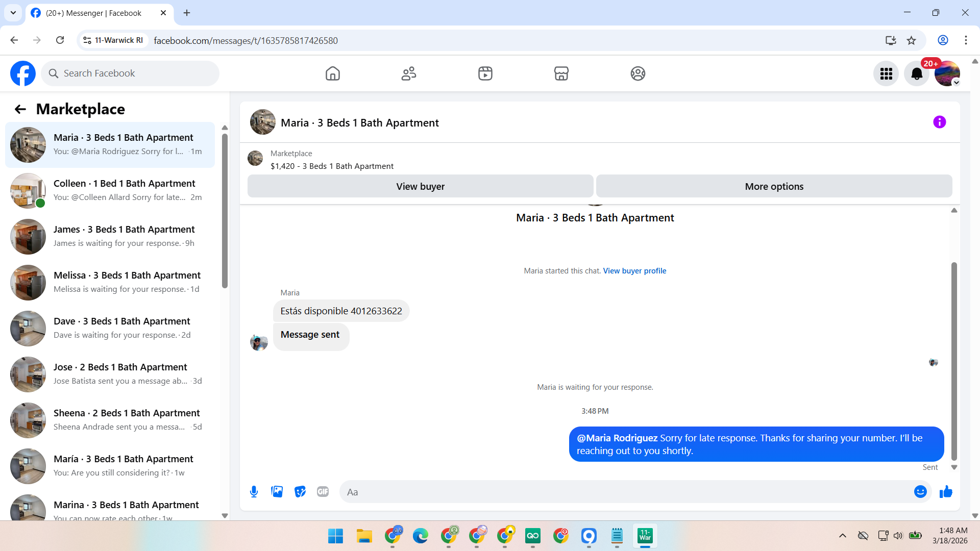
Task: Open the Marketplace storefront icon
Action: click(x=561, y=73)
